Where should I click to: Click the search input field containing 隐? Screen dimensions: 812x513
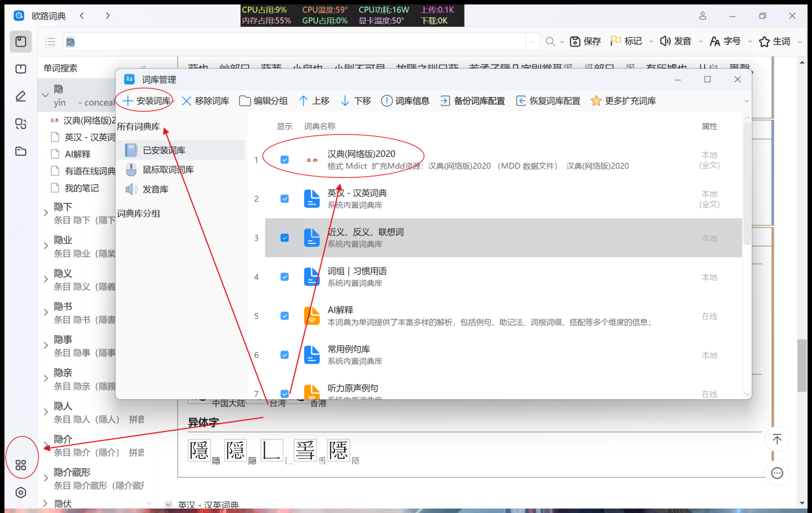click(x=294, y=42)
